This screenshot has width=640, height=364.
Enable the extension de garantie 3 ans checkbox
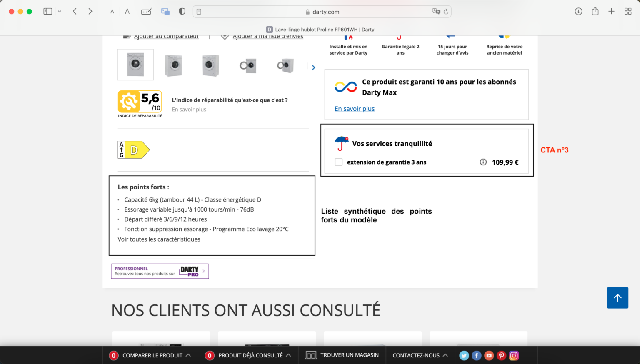[338, 162]
